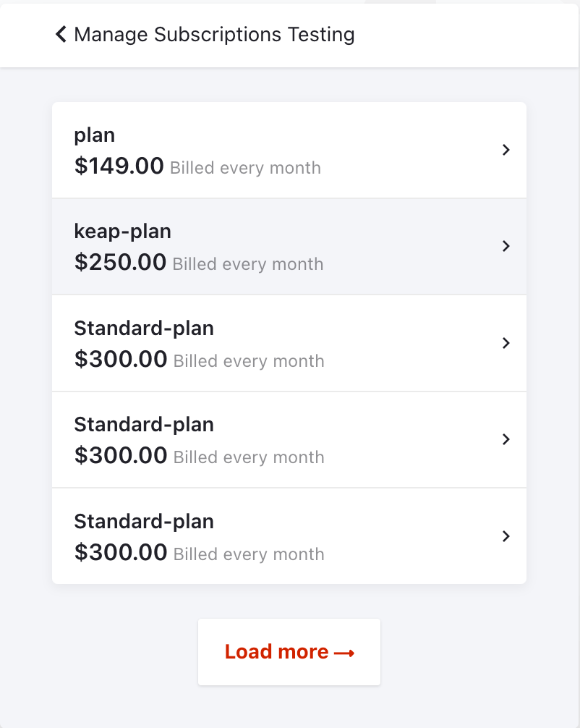Select the $250.00 price text
Screen dimensions: 580x728
pyautogui.click(x=120, y=262)
